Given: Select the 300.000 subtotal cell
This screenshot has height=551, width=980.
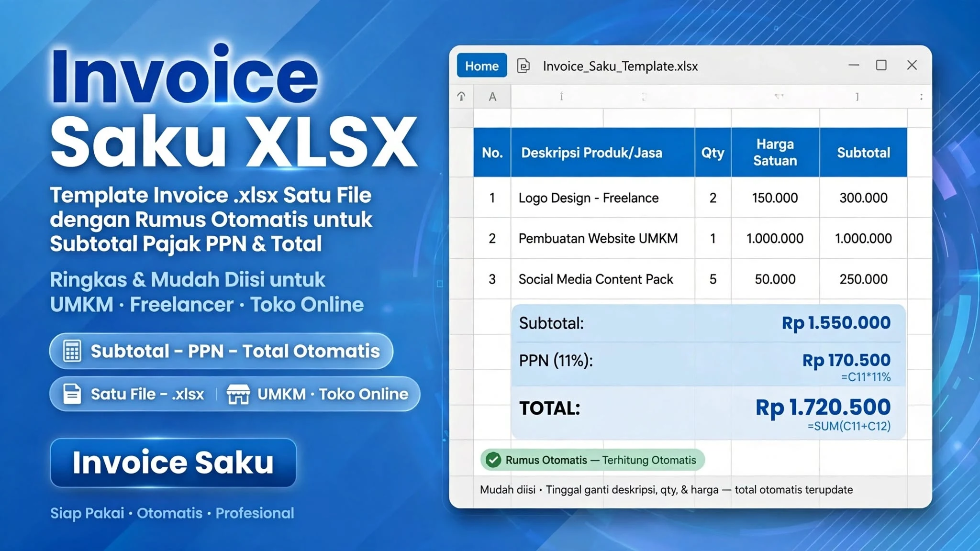Looking at the screenshot, I should pos(863,198).
